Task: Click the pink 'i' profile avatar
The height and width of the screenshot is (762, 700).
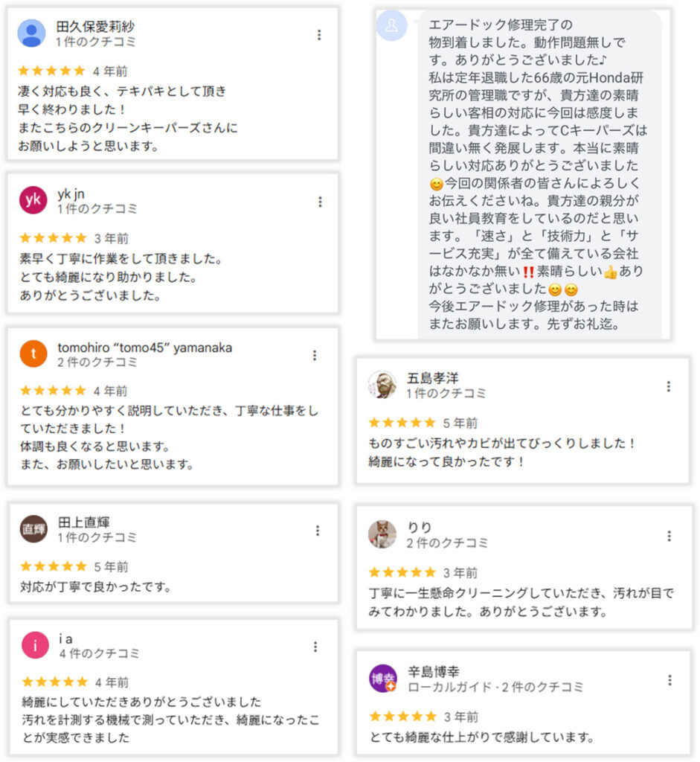Action: [35, 645]
